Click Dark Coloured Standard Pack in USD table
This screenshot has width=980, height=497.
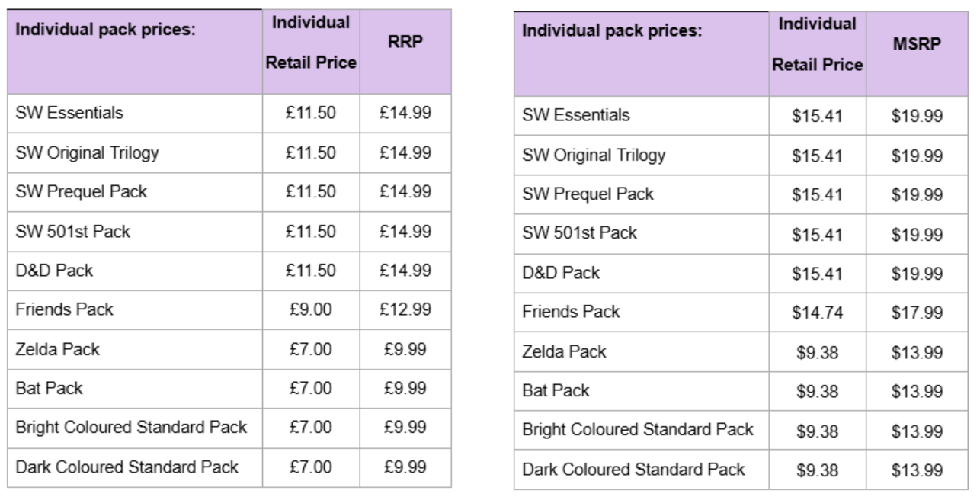tap(633, 470)
